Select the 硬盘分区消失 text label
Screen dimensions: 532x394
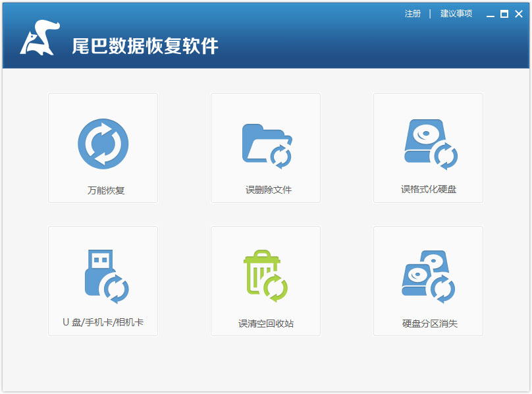[429, 324]
